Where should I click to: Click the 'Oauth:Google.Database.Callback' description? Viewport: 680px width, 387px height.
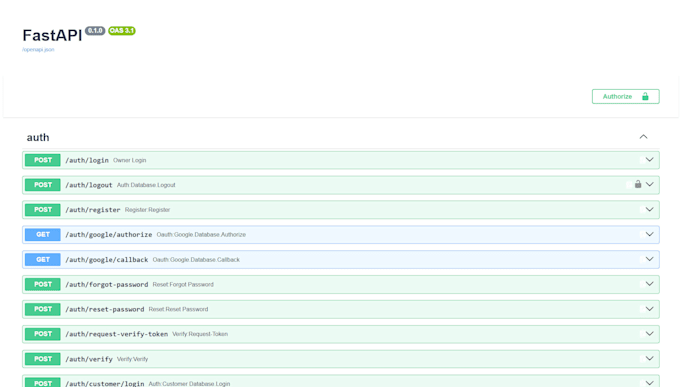[x=196, y=259]
